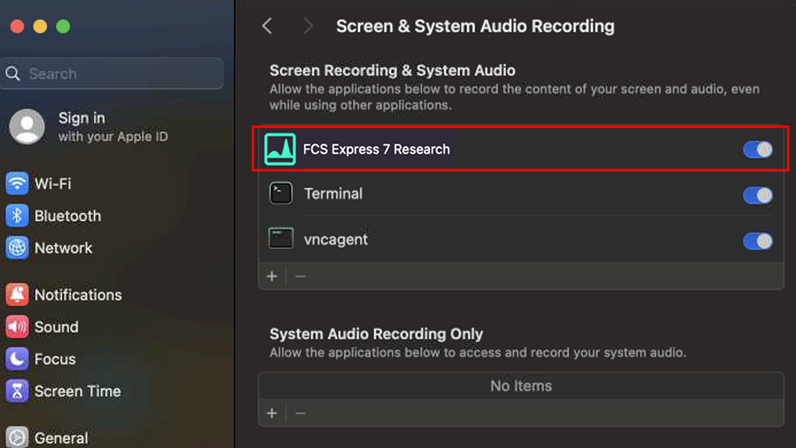Image resolution: width=796 pixels, height=448 pixels.
Task: Open Wi-Fi settings in sidebar
Action: (x=52, y=184)
